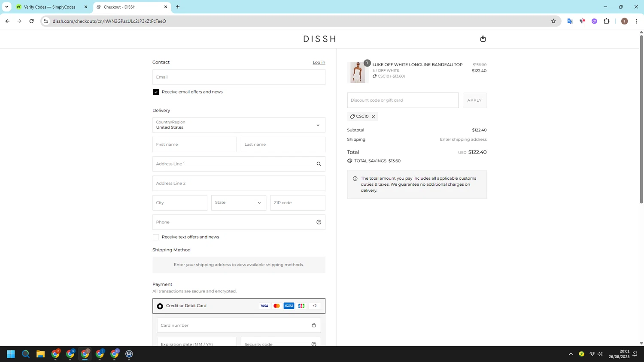644x362 pixels.
Task: Click the Email input field
Action: click(x=239, y=77)
